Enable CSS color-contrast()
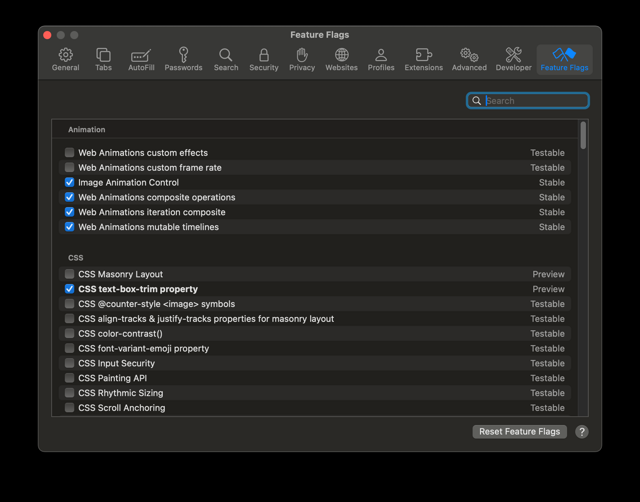640x502 pixels. coord(69,333)
